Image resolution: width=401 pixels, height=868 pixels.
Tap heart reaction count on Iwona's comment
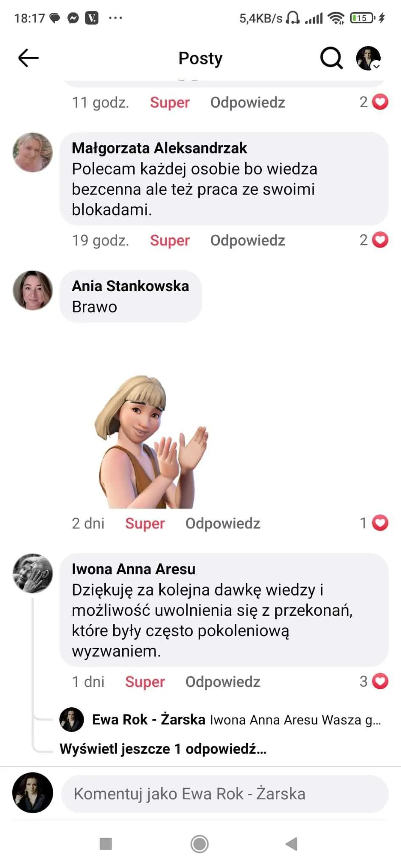[x=374, y=681]
